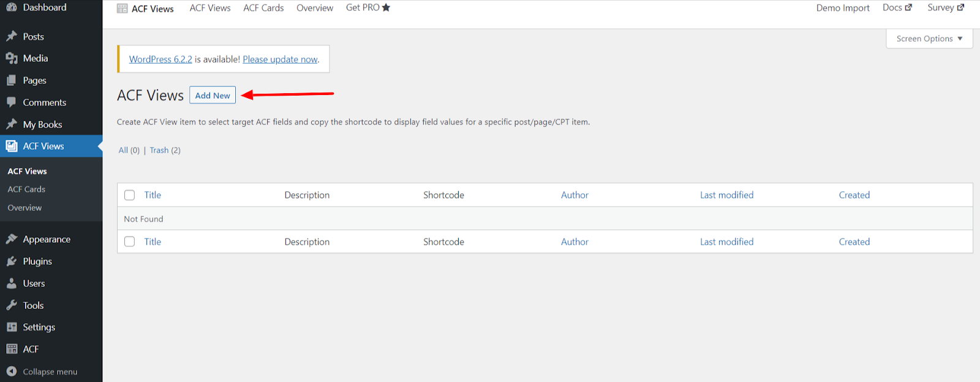Image resolution: width=980 pixels, height=382 pixels.
Task: Click the star icon next to Get PRO
Action: [x=386, y=7]
